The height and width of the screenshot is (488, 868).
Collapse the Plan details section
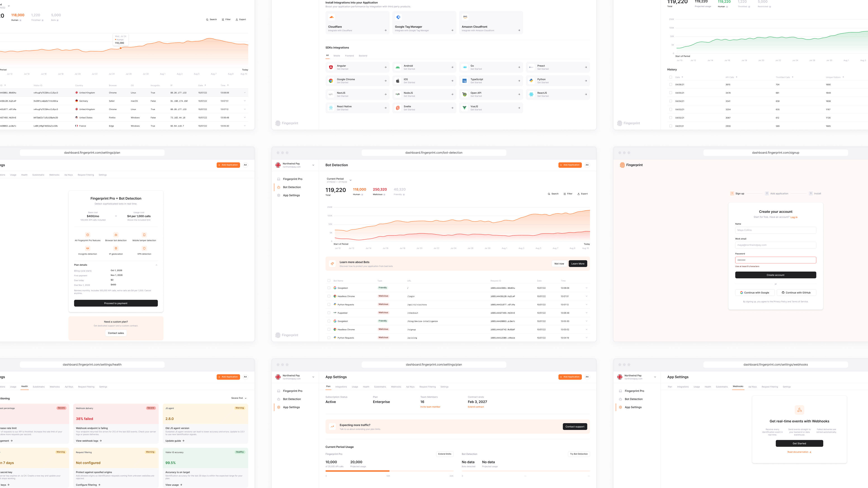156,265
